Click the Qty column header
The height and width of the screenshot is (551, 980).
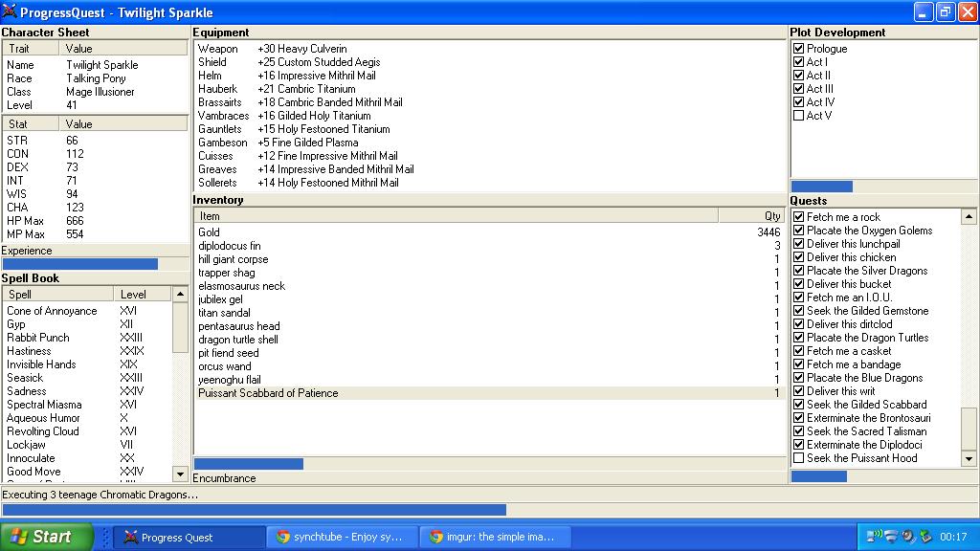[751, 215]
